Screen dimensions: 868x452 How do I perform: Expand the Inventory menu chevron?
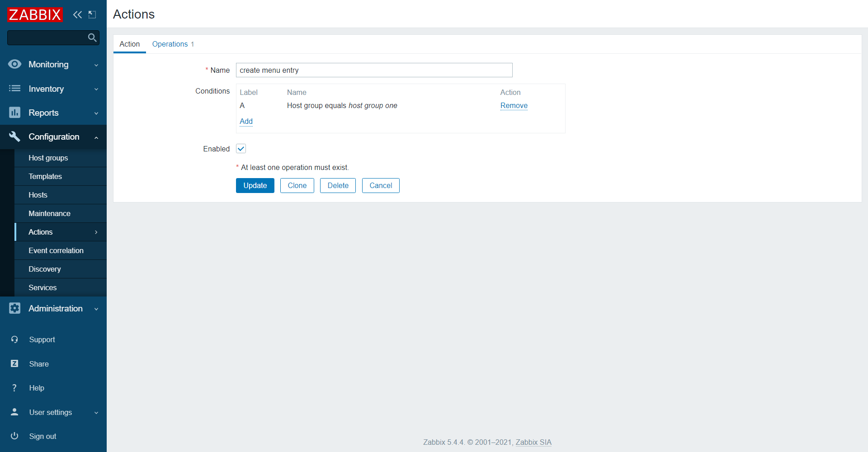pos(96,89)
